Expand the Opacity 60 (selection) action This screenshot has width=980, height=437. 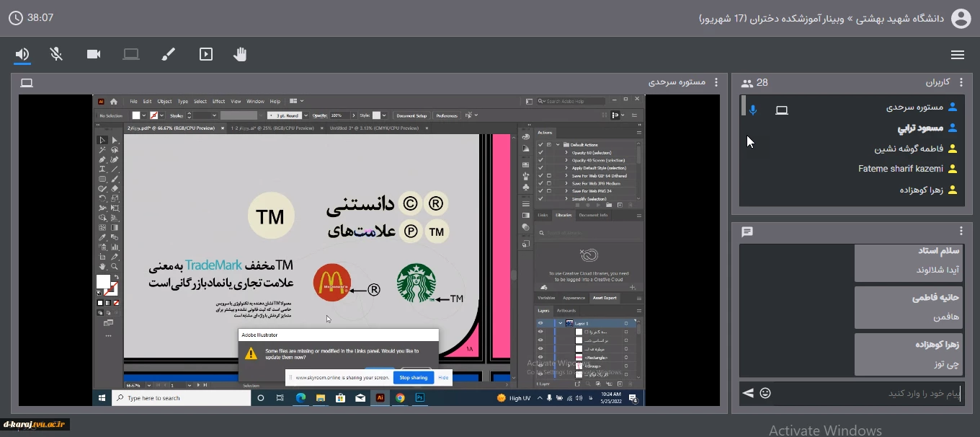(x=566, y=153)
